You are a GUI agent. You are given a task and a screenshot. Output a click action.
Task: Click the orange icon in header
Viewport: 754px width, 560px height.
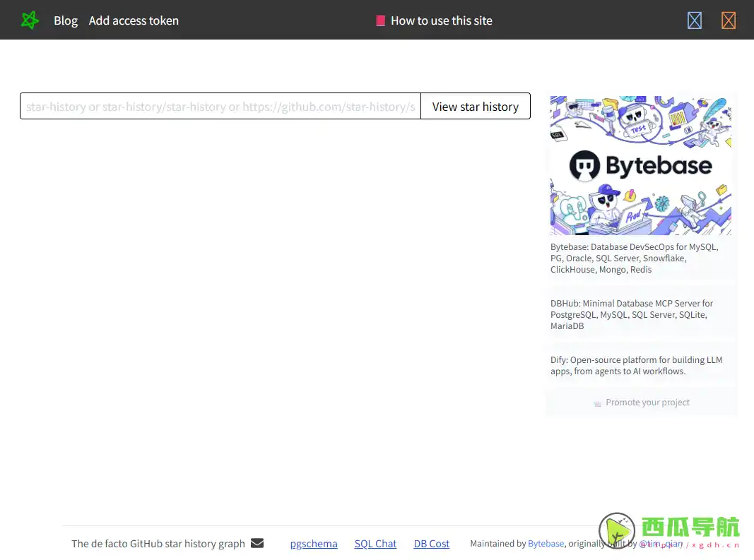point(729,20)
